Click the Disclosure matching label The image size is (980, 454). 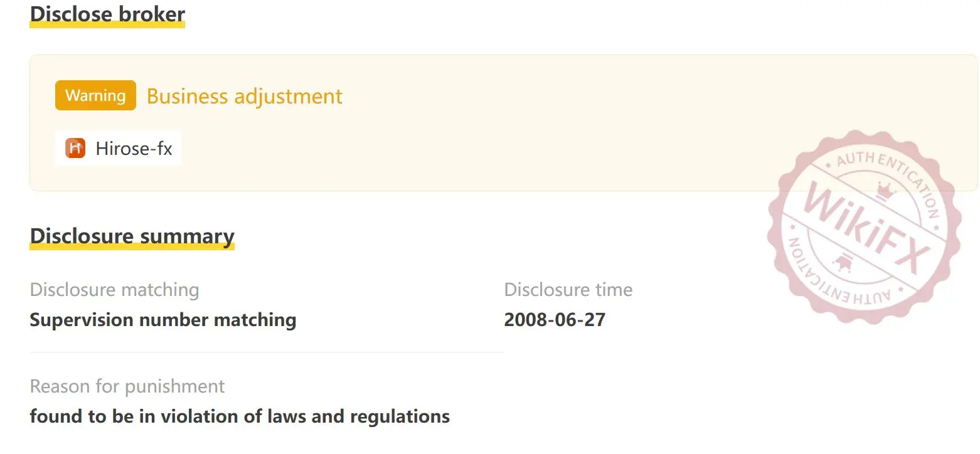pyautogui.click(x=114, y=290)
